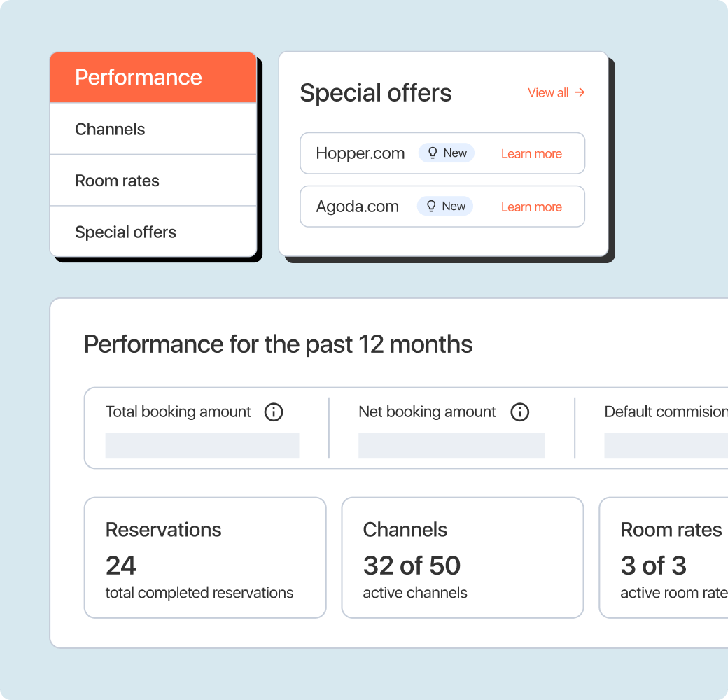Click the New badge on Agoda.com
The width and height of the screenshot is (728, 700).
coord(445,206)
